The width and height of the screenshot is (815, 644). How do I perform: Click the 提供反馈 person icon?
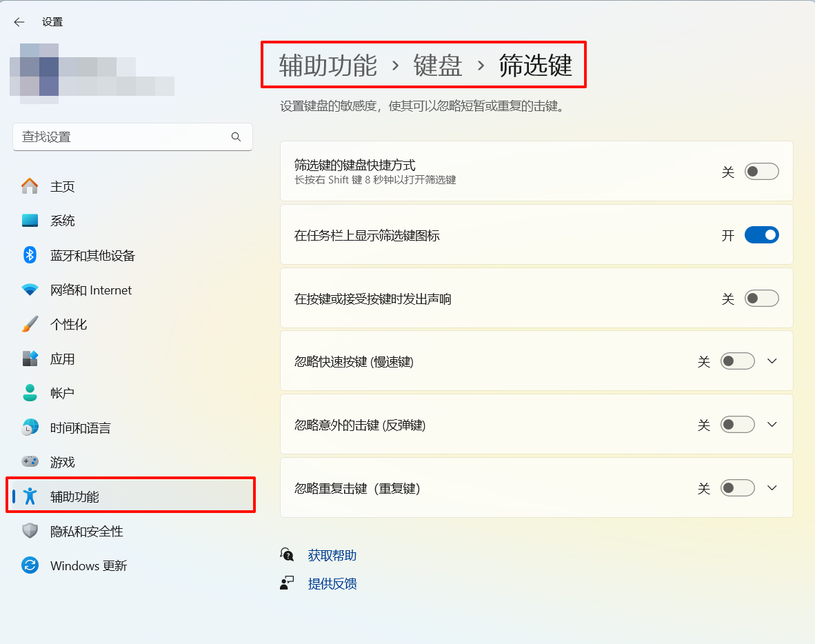tap(287, 583)
